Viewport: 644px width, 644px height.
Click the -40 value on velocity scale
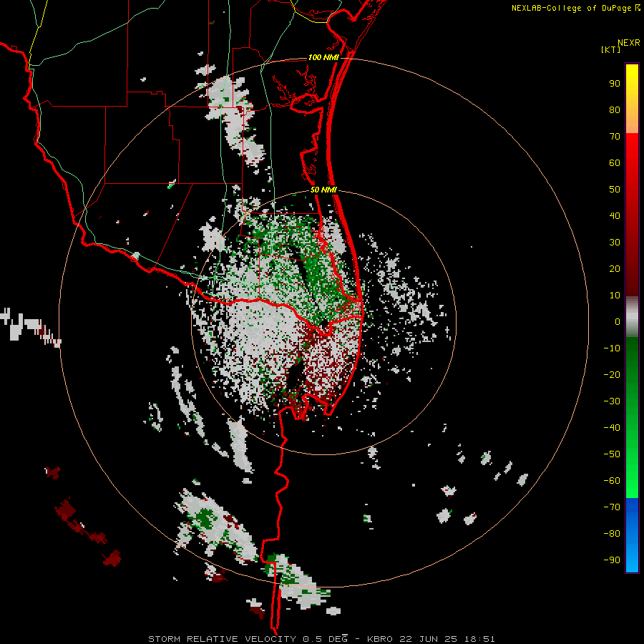pyautogui.click(x=612, y=428)
